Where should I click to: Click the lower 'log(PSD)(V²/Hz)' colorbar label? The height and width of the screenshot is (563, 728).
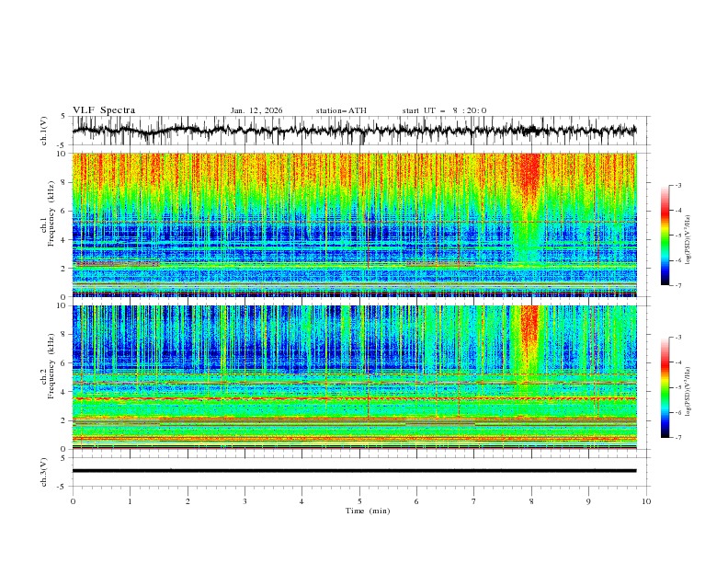tap(688, 391)
